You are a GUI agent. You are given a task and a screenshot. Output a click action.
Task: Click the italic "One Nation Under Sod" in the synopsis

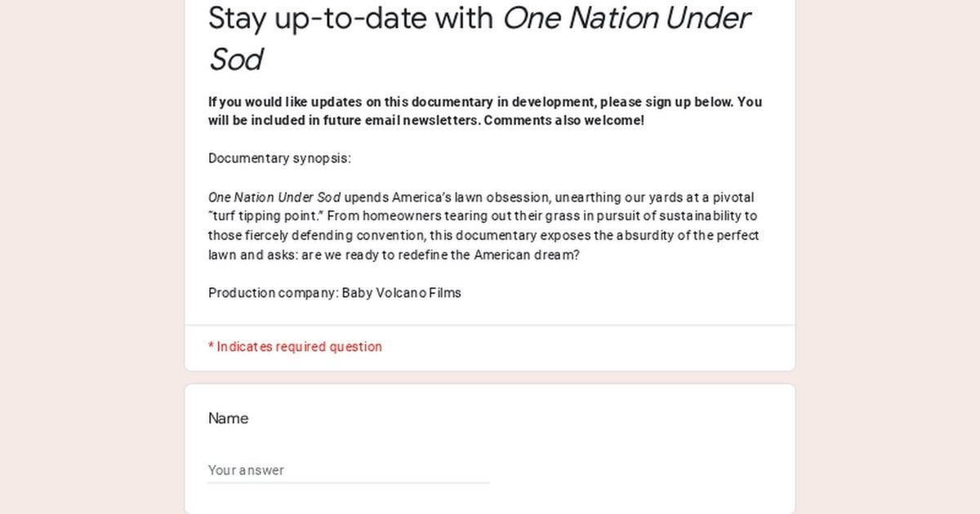[274, 197]
